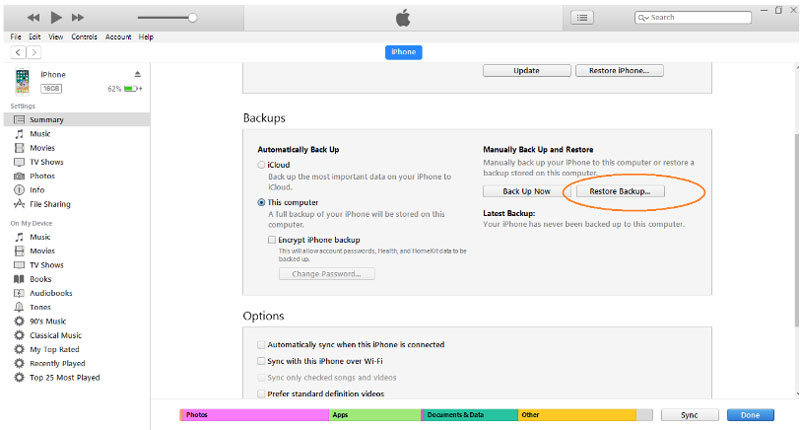Enable Encrypt iPhone backup checkbox

pyautogui.click(x=272, y=240)
